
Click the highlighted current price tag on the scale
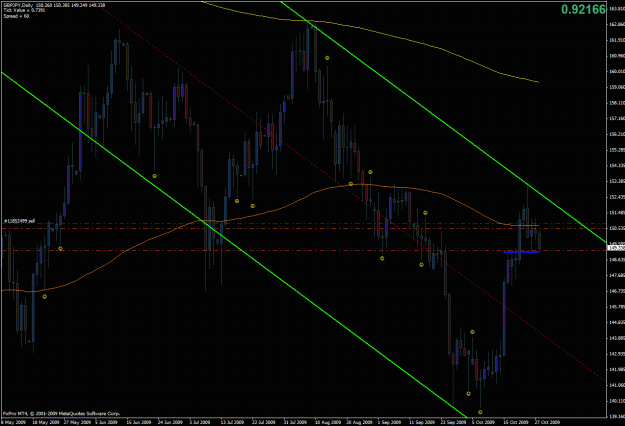(616, 248)
